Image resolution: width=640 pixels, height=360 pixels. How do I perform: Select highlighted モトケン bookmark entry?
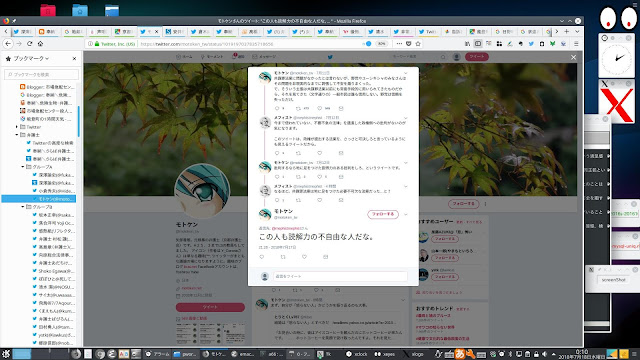[x=39, y=199]
